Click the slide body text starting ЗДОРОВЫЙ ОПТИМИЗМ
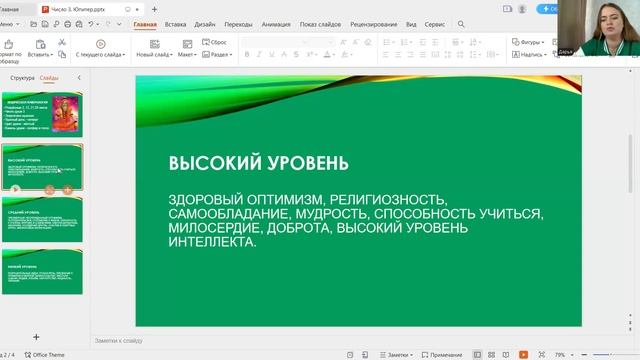 pos(356,220)
